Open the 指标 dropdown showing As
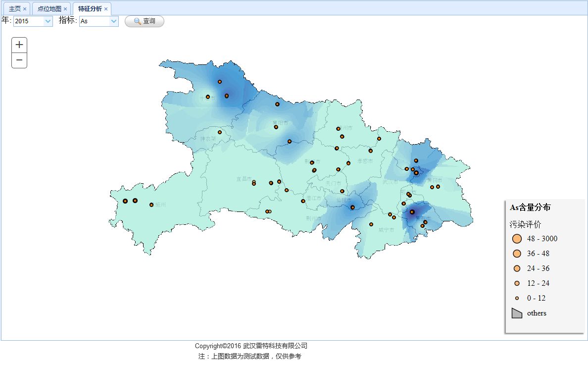588x368 pixels. click(99, 21)
